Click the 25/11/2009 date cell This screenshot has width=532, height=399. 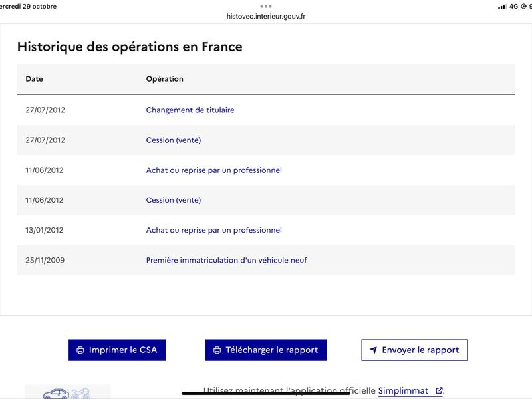pos(45,260)
